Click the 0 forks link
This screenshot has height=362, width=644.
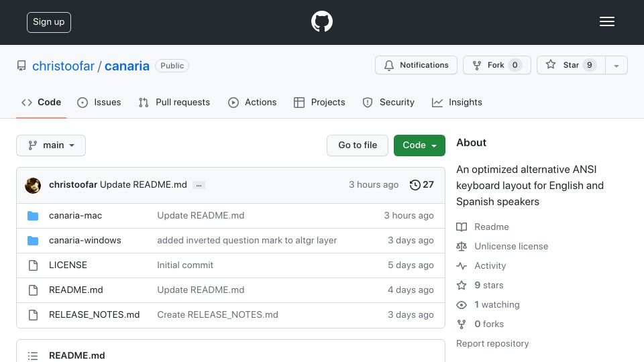point(489,324)
